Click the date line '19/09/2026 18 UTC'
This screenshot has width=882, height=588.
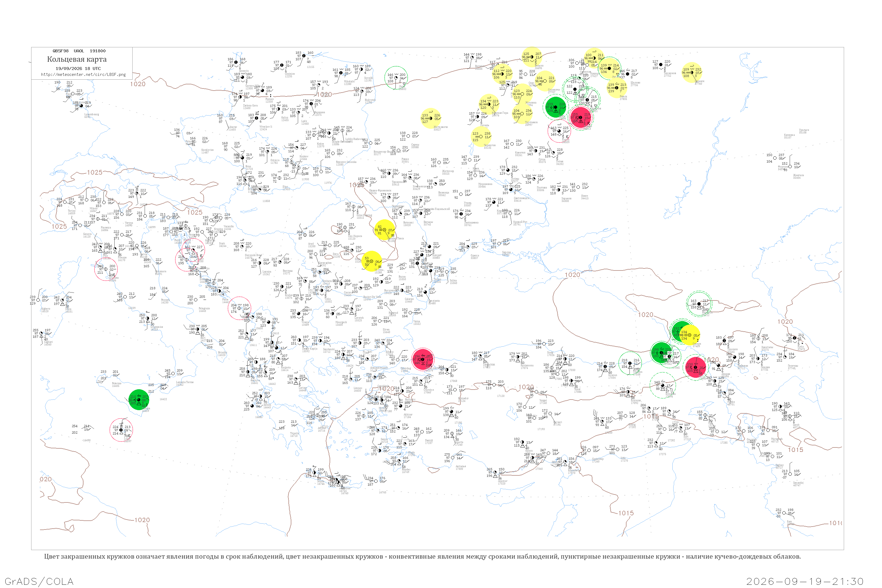(x=78, y=69)
